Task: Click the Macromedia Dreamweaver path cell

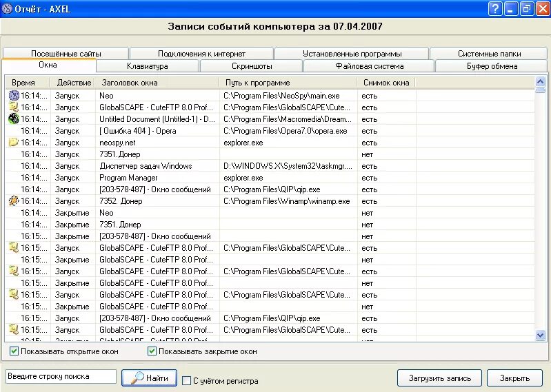Action: coord(288,119)
